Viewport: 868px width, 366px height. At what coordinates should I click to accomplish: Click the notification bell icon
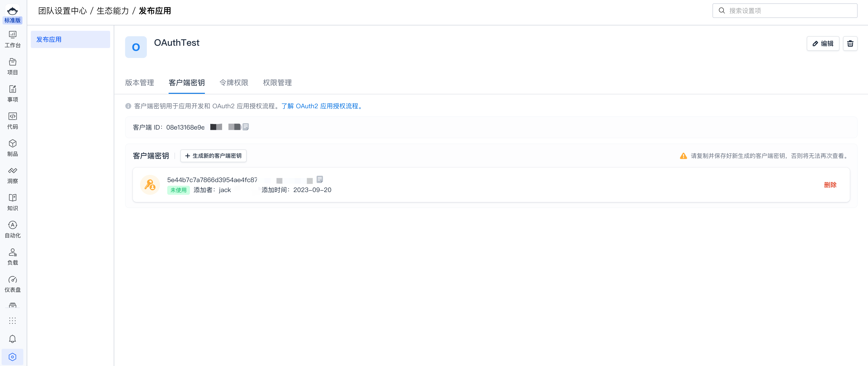[12, 338]
